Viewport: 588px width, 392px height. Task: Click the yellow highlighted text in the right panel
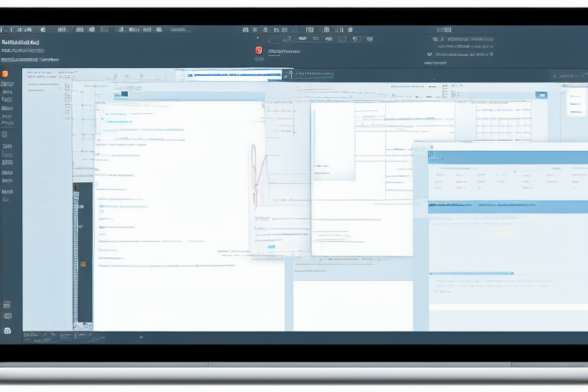[x=502, y=234]
